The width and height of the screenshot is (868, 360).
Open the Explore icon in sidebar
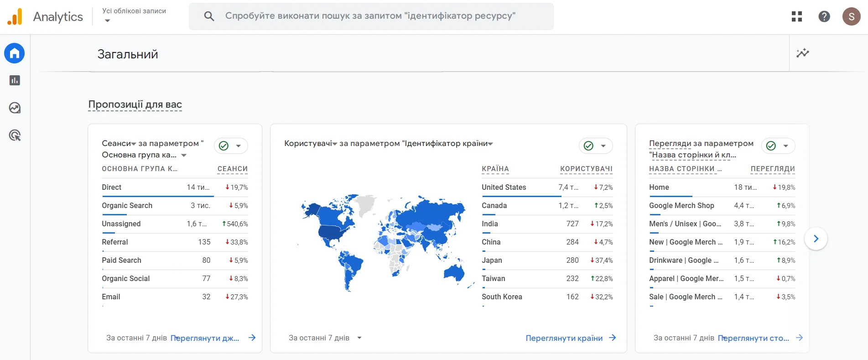15,108
